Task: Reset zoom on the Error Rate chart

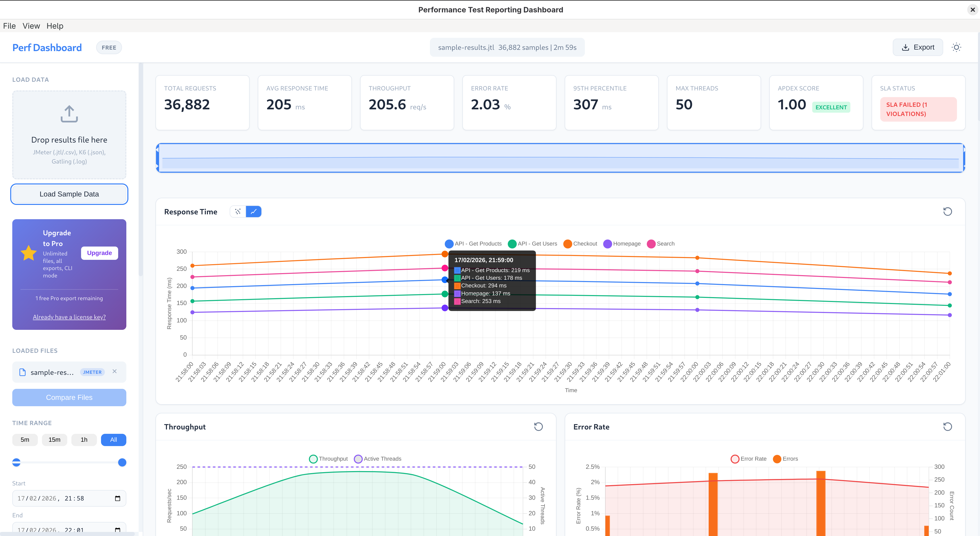Action: coord(948,426)
